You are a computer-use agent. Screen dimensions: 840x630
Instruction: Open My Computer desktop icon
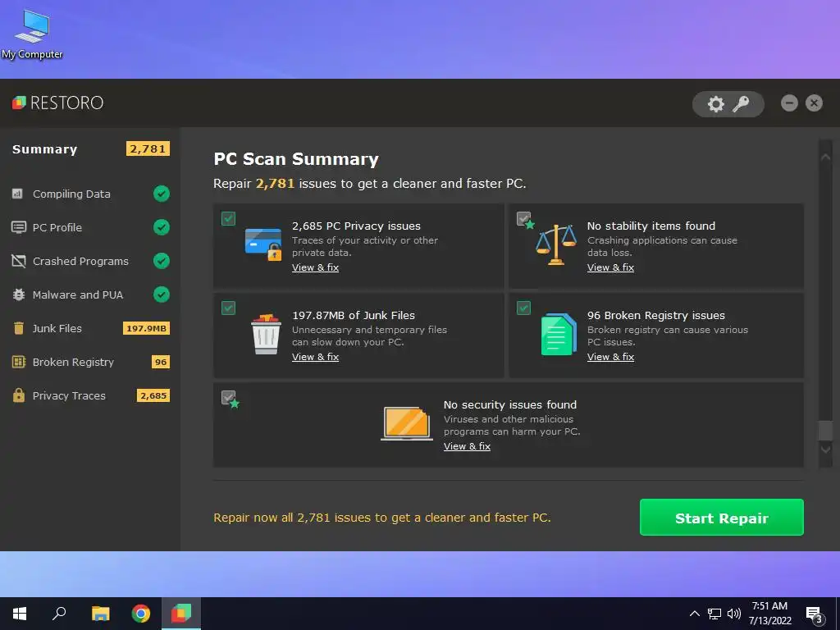32,34
